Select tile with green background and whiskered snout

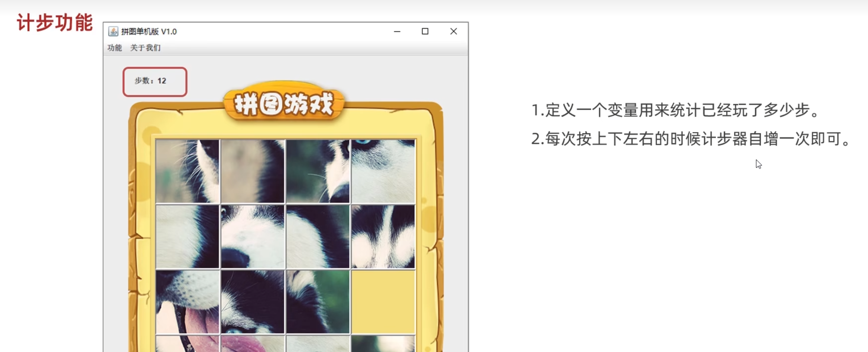318,171
